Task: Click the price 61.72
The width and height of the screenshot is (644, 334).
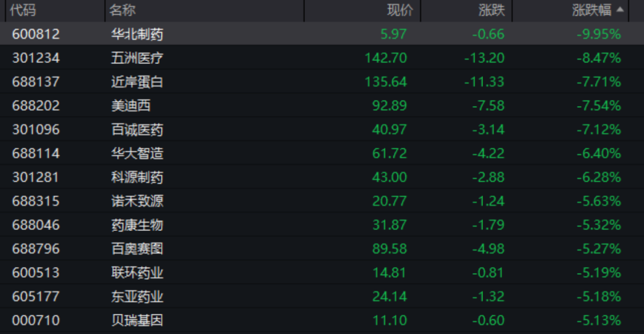Action: pyautogui.click(x=389, y=153)
